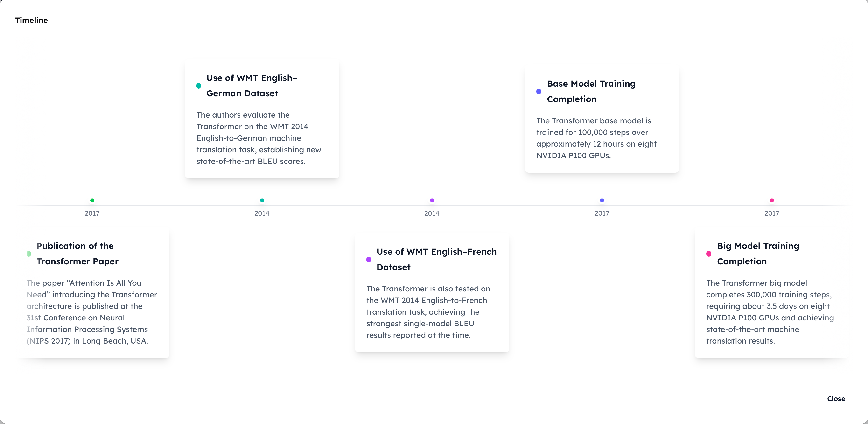
Task: Select the indigo marker on the timeline line
Action: (602, 201)
